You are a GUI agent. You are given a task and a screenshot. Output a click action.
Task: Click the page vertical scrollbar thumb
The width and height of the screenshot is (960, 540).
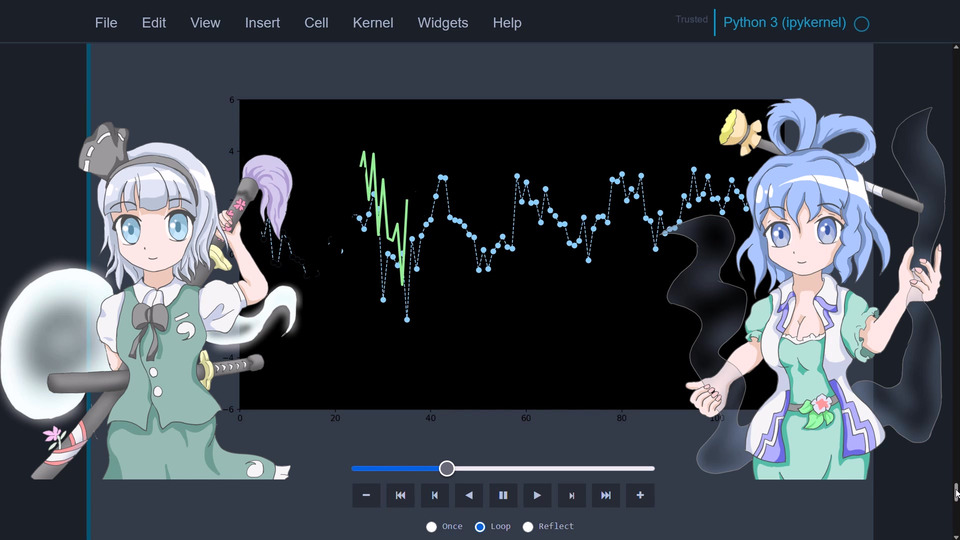(x=956, y=492)
